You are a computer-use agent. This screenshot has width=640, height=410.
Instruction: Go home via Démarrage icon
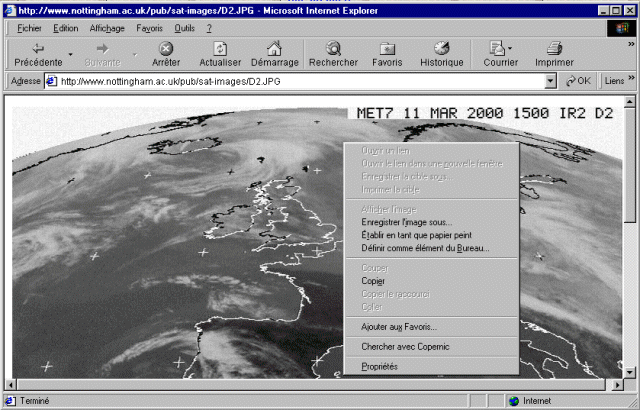[274, 48]
